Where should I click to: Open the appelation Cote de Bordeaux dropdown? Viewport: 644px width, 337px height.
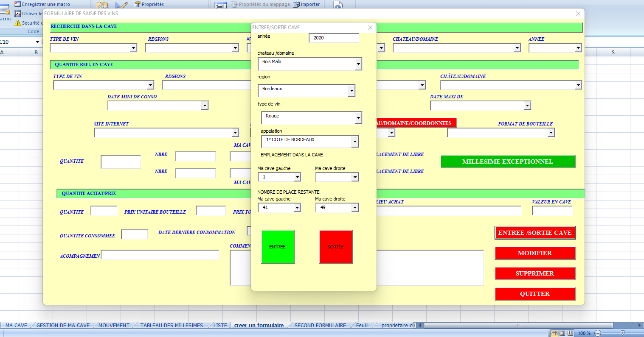click(355, 142)
